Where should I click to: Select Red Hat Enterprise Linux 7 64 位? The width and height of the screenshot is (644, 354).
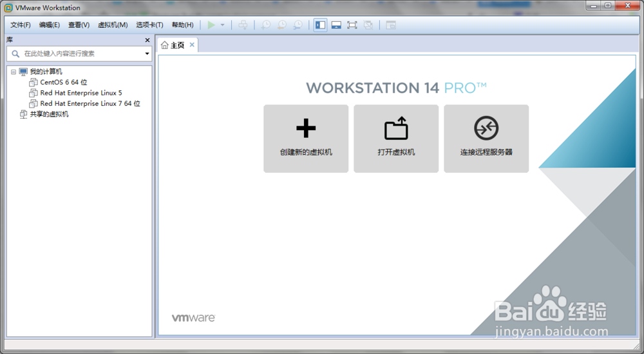point(90,104)
